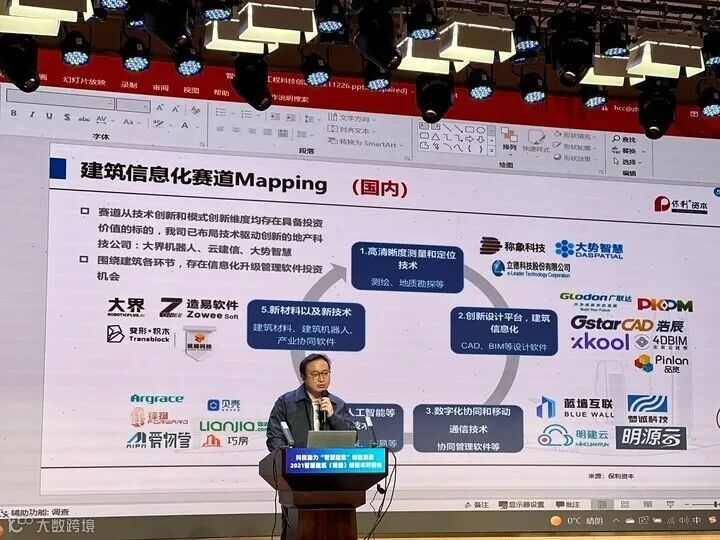Open 形状填充 shape fill options
720x540 pixels.
pyautogui.click(x=574, y=136)
